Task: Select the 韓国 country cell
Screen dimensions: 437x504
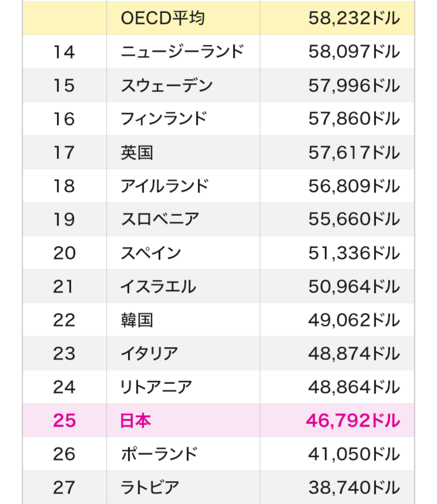Action: tap(137, 320)
